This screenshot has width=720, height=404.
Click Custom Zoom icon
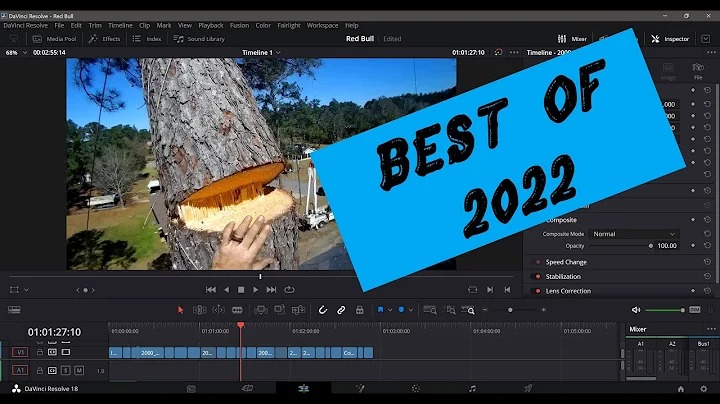pyautogui.click(x=468, y=310)
